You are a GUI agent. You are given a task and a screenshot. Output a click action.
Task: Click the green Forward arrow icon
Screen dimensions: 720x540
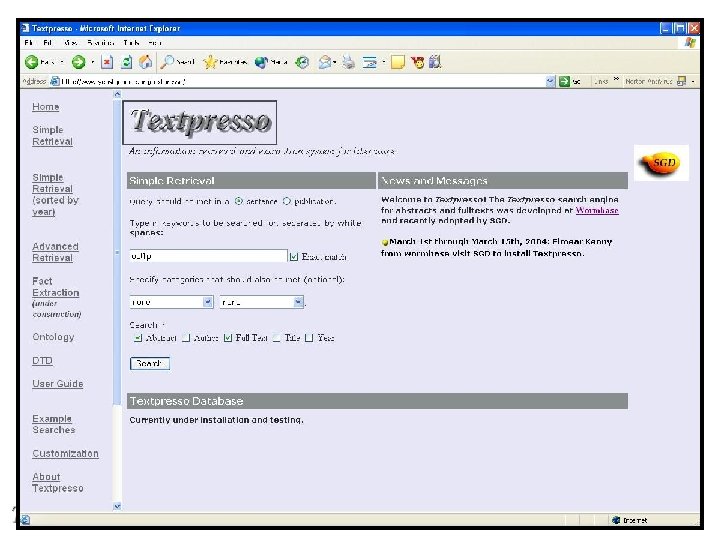pyautogui.click(x=79, y=62)
